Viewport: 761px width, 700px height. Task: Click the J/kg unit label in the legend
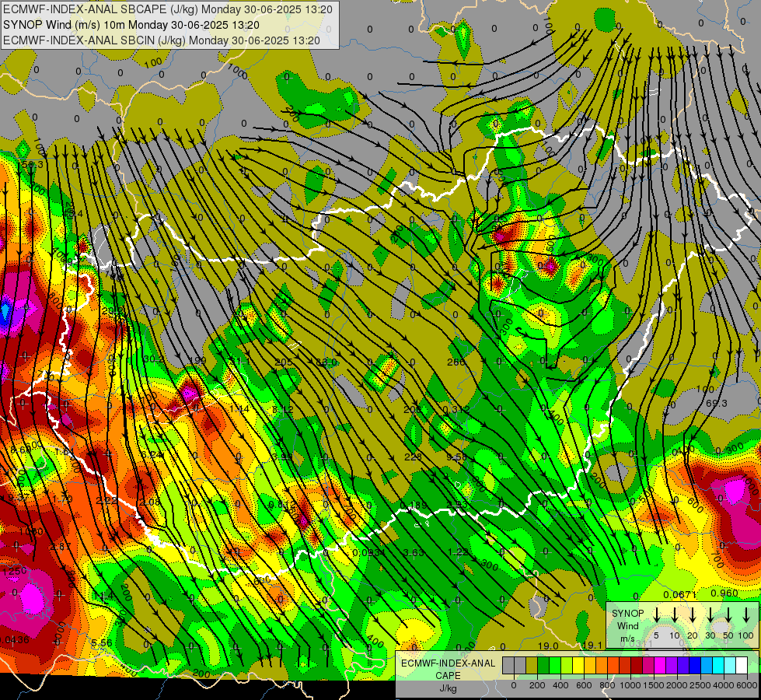[x=448, y=688]
